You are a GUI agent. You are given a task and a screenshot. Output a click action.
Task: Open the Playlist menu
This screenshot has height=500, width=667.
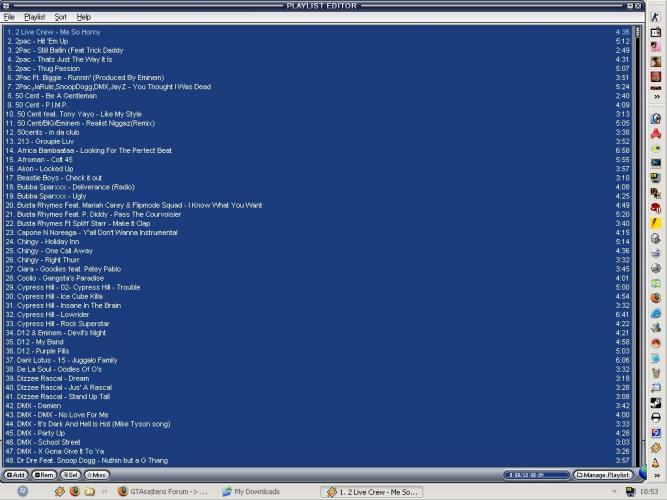34,17
